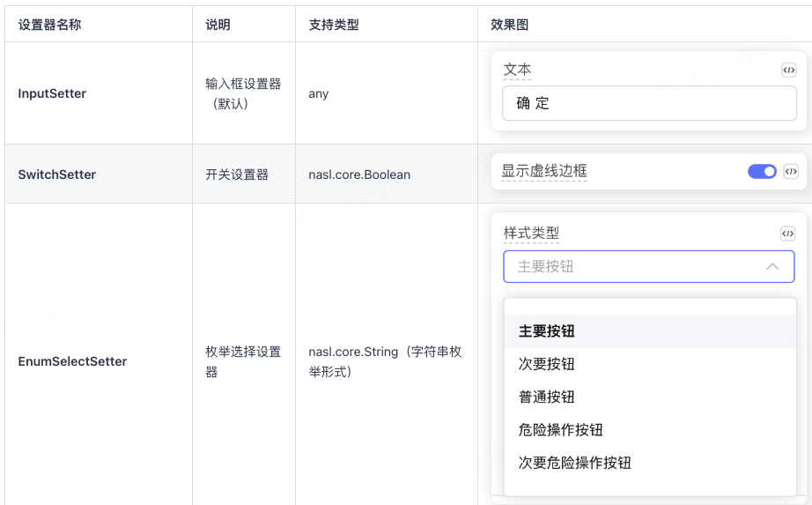Pick 普通按钮 in the dropdown list

coord(547,397)
